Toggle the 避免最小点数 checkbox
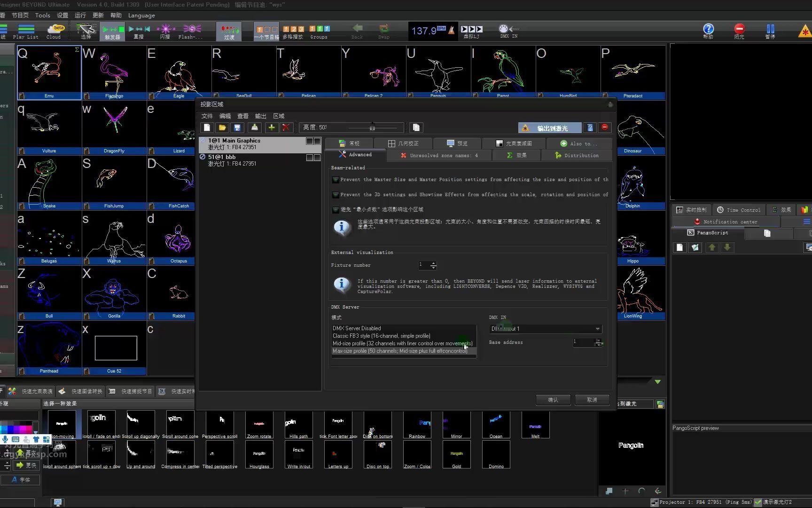This screenshot has width=812, height=508. pyautogui.click(x=336, y=210)
